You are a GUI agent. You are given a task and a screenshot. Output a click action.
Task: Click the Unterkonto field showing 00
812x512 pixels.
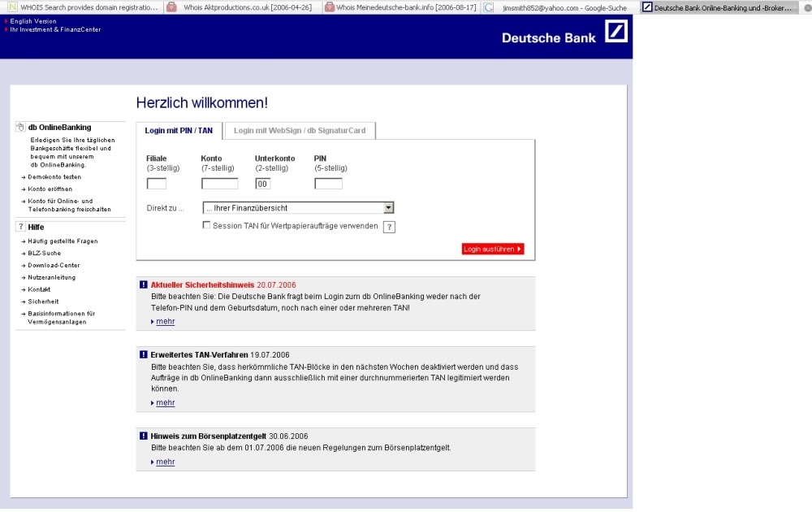tap(262, 184)
